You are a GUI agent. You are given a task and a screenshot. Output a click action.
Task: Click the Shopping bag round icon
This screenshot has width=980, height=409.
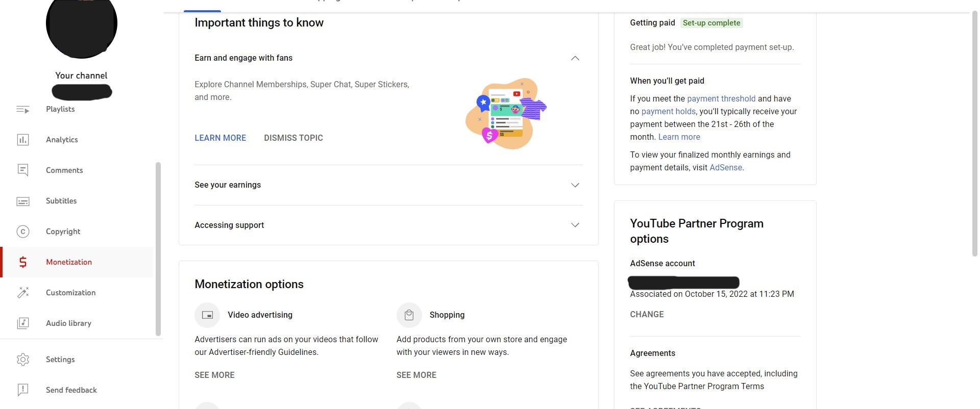(x=409, y=315)
